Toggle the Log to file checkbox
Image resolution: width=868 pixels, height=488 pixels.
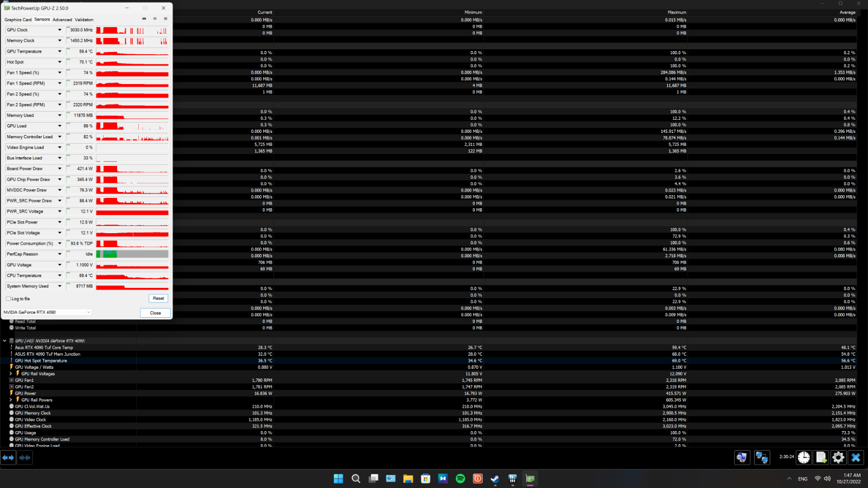8,299
